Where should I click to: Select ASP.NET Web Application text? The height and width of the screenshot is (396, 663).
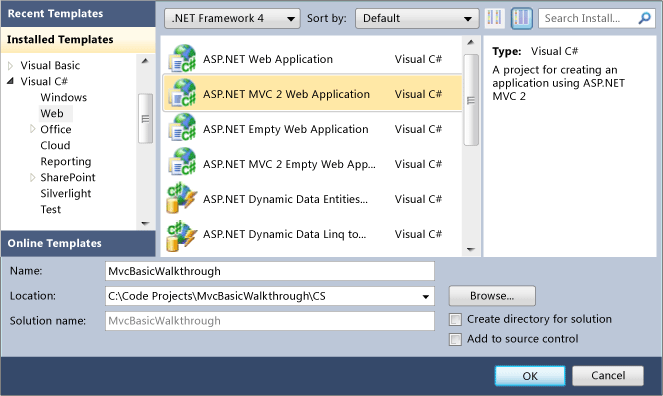(268, 59)
